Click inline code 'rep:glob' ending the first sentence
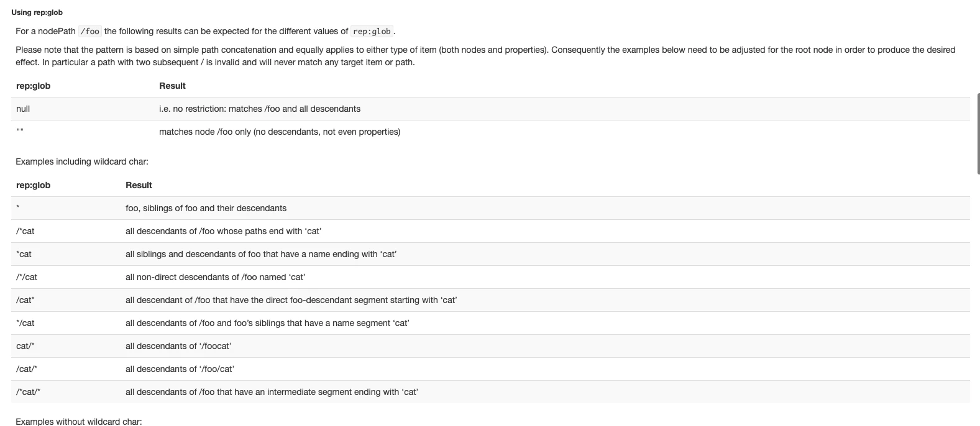Viewport: 980px width, 426px height. (x=372, y=31)
